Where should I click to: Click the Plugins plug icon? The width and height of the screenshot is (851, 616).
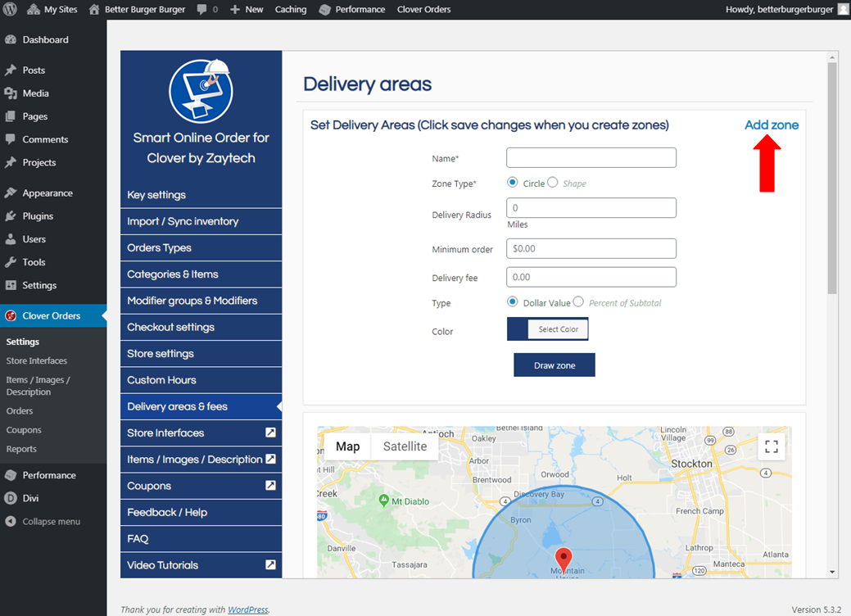click(x=11, y=216)
